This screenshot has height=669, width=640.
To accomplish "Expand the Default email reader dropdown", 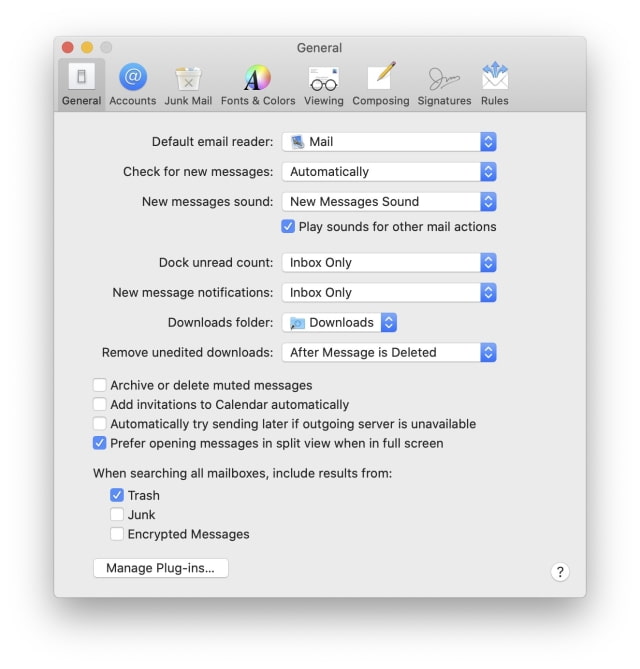I will click(x=389, y=142).
